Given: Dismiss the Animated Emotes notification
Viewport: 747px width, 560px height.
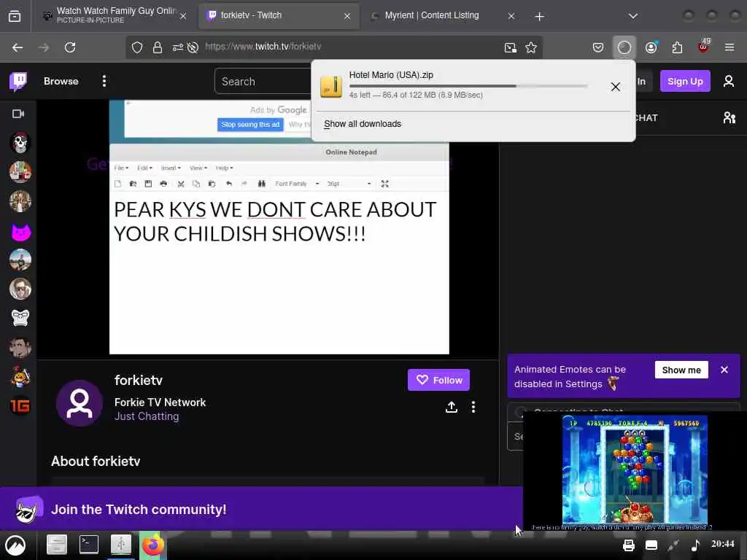Looking at the screenshot, I should 724,370.
